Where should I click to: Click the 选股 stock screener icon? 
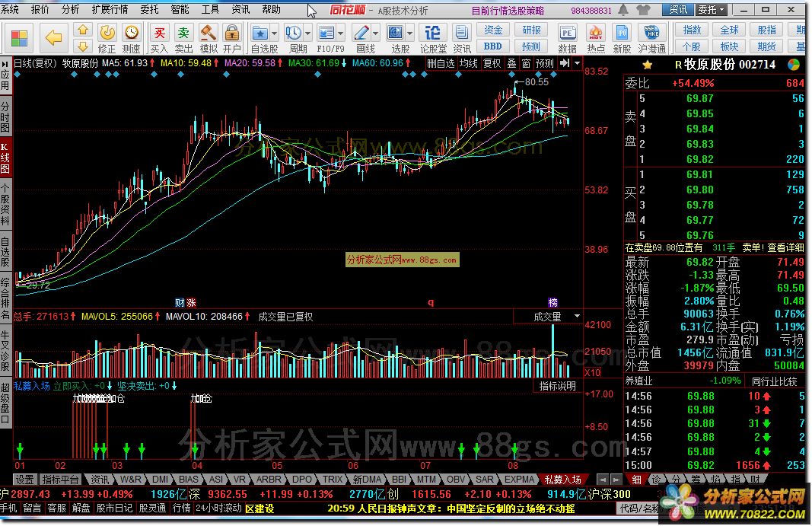coord(395,33)
